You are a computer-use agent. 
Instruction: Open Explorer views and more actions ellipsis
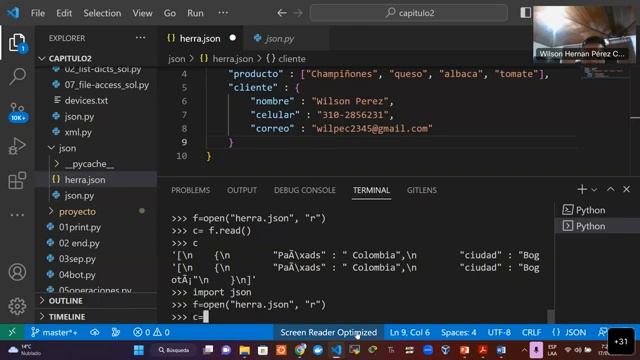(140, 38)
